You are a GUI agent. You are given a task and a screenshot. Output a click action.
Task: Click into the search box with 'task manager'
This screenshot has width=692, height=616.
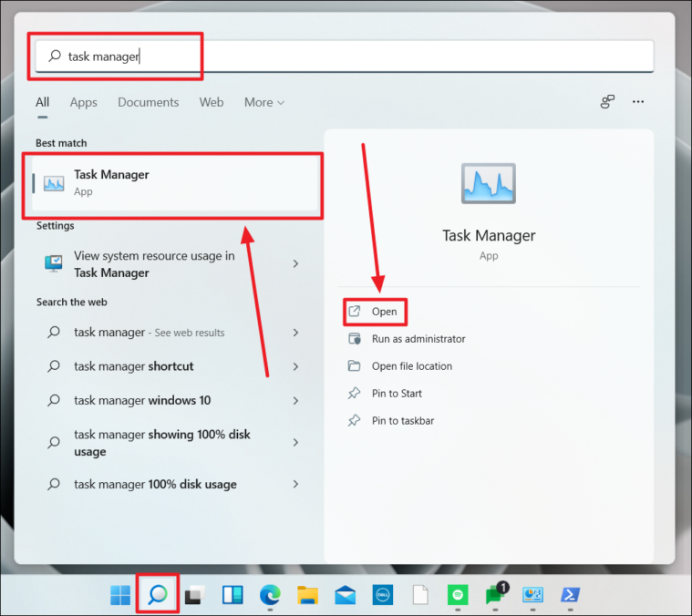(345, 56)
